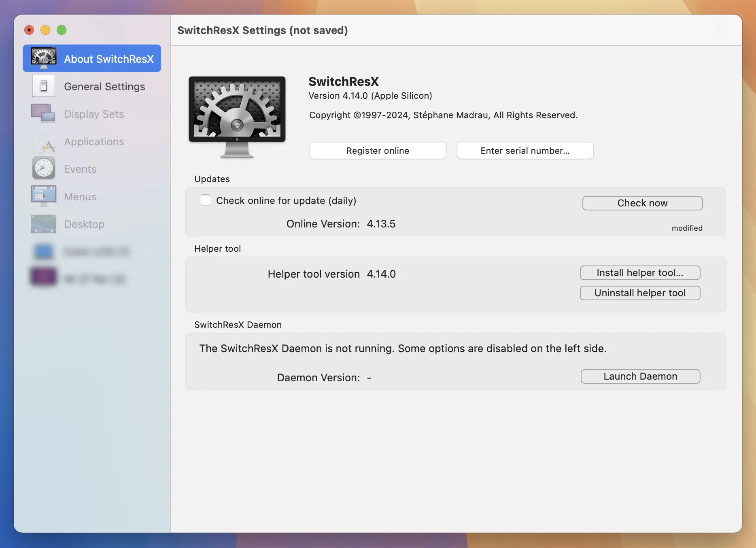This screenshot has height=548, width=756.
Task: Click the Daemon not running message
Action: [x=403, y=348]
